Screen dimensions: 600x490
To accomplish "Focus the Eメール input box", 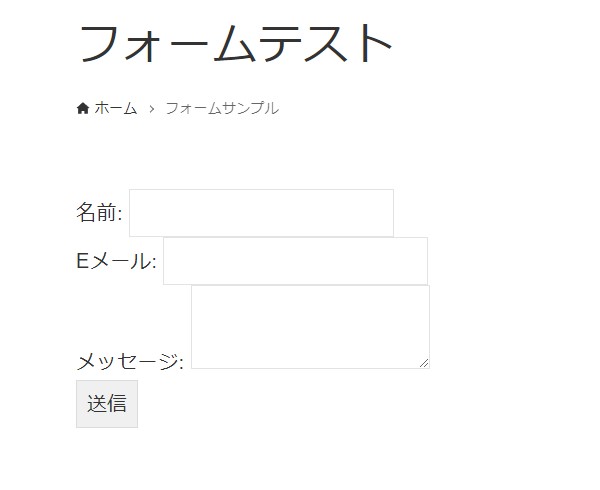I will (295, 261).
